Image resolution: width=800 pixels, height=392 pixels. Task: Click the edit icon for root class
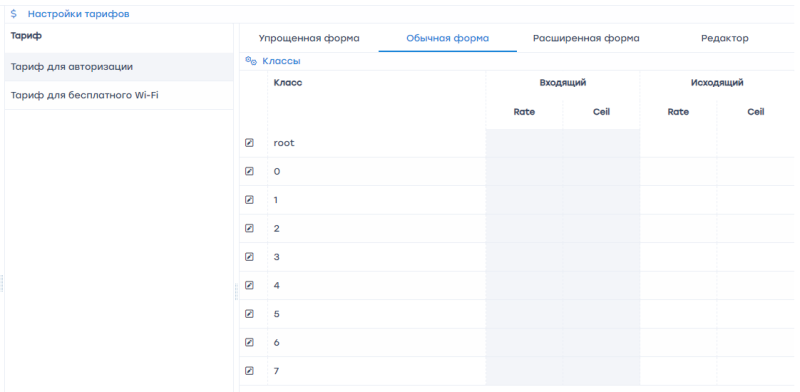tap(249, 143)
